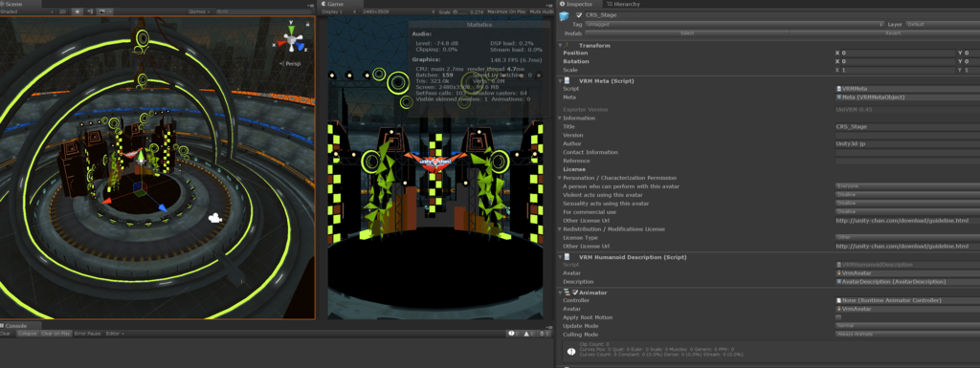Open the Game panel options menu icon
Image resolution: width=980 pixels, height=368 pixels.
coord(548,5)
